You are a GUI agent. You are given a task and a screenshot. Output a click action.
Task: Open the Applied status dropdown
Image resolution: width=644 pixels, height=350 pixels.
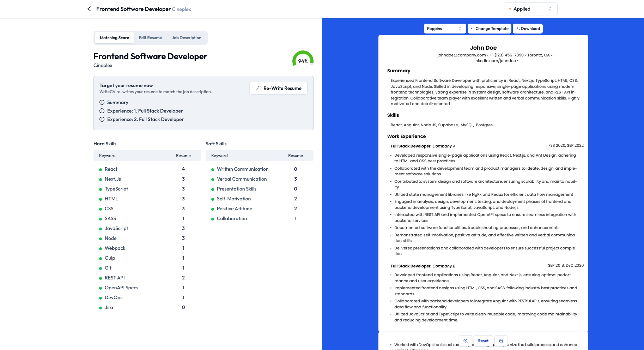tap(530, 9)
